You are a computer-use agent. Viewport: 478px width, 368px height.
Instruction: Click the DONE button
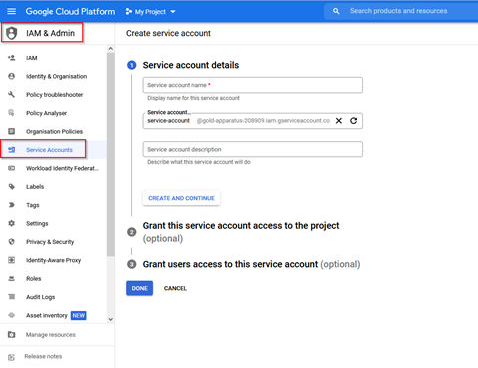[x=139, y=288]
